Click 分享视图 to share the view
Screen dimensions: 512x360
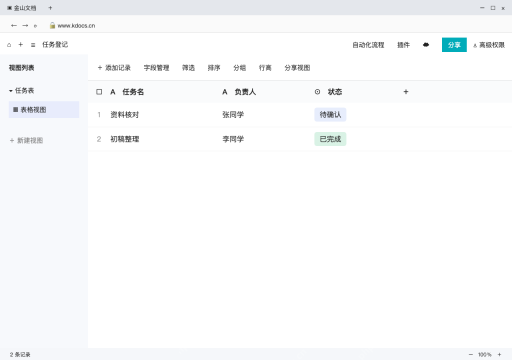[297, 68]
